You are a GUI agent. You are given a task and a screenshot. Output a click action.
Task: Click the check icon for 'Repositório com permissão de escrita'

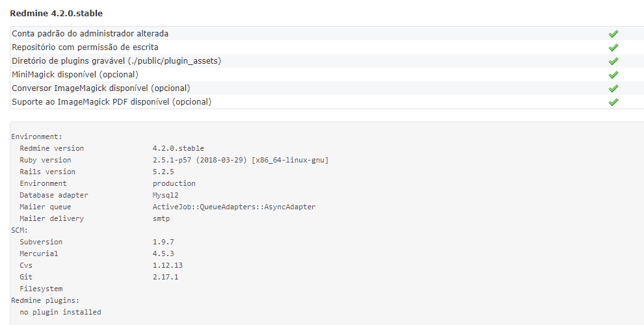(x=613, y=47)
